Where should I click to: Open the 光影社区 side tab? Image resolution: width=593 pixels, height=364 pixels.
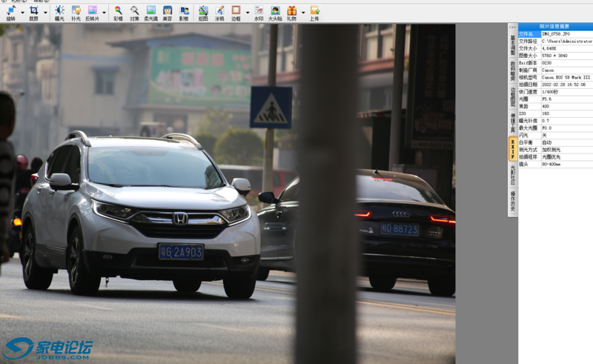click(513, 175)
